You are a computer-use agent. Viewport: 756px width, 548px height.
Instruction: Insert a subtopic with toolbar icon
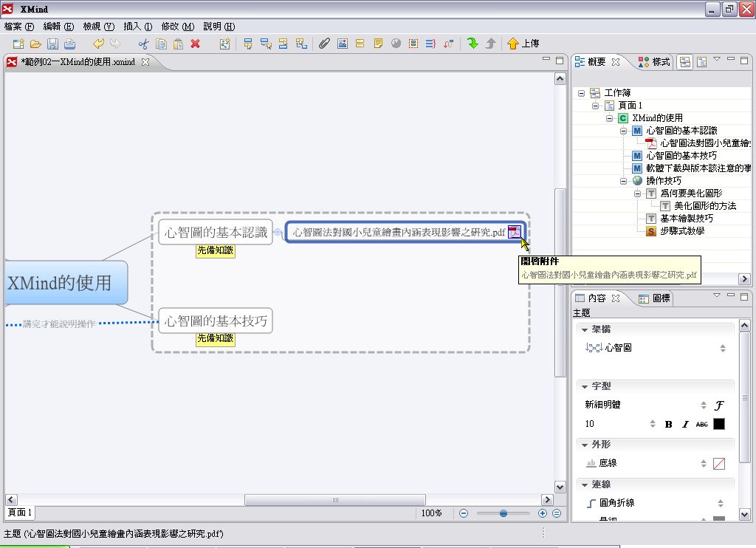266,44
